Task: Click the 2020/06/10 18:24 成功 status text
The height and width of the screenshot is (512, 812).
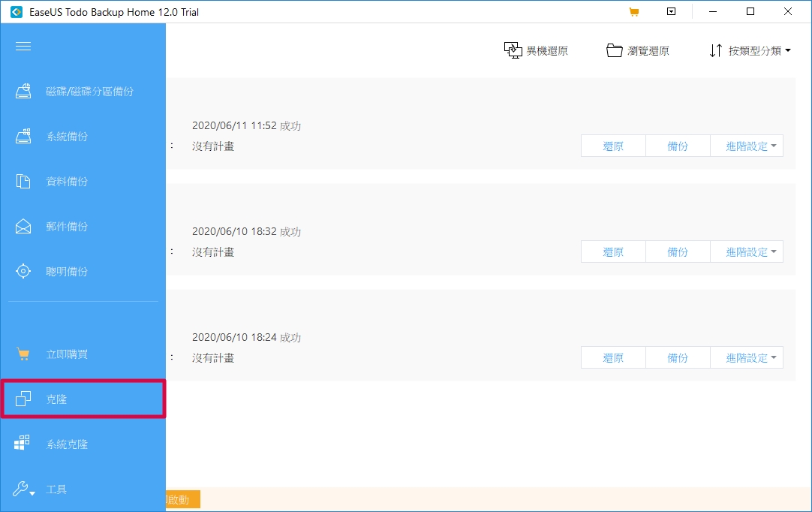Action: tap(246, 337)
